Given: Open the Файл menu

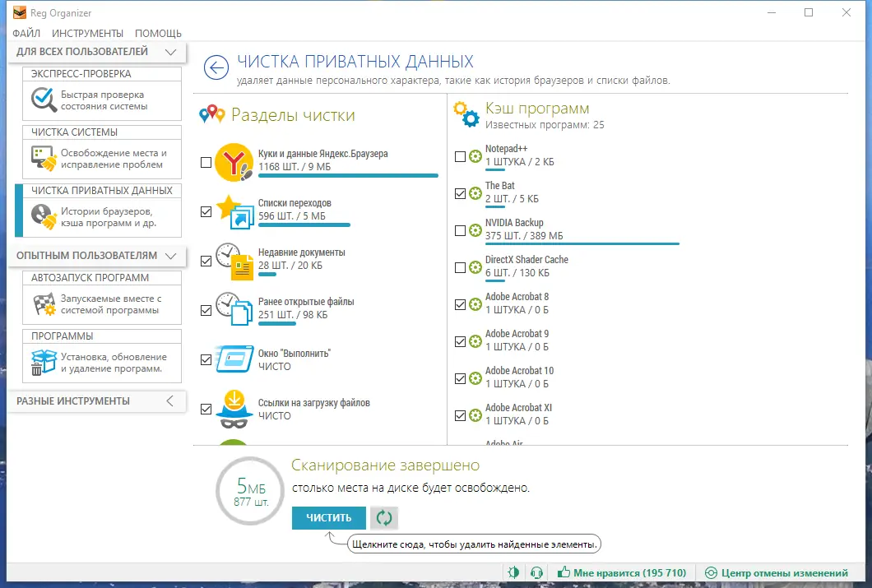Looking at the screenshot, I should click(26, 34).
